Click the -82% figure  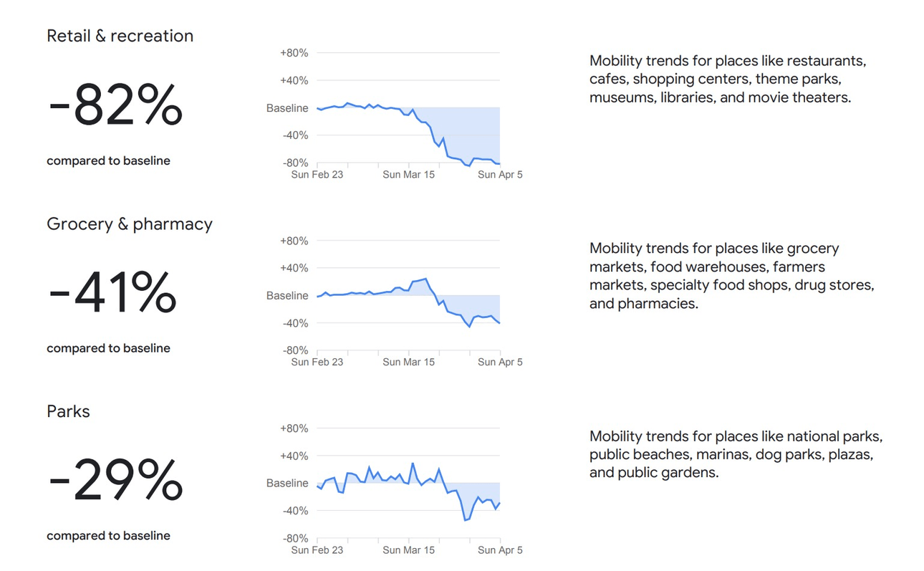coord(115,105)
